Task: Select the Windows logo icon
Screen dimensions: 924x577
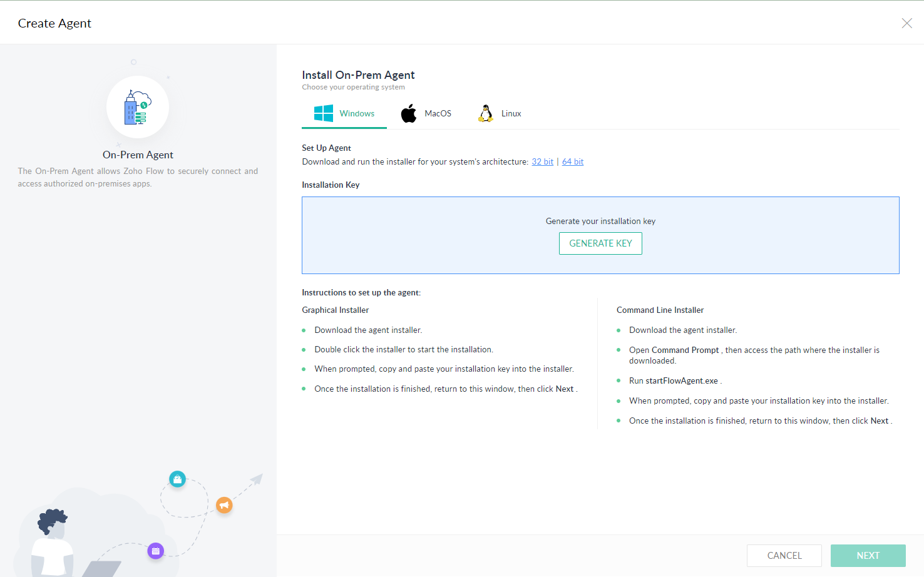Action: 324,113
